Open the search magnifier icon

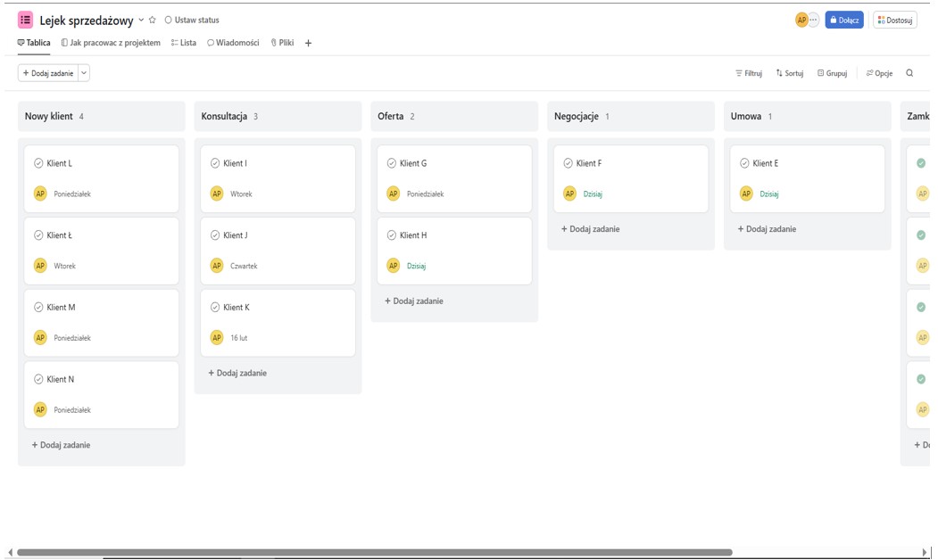[909, 73]
